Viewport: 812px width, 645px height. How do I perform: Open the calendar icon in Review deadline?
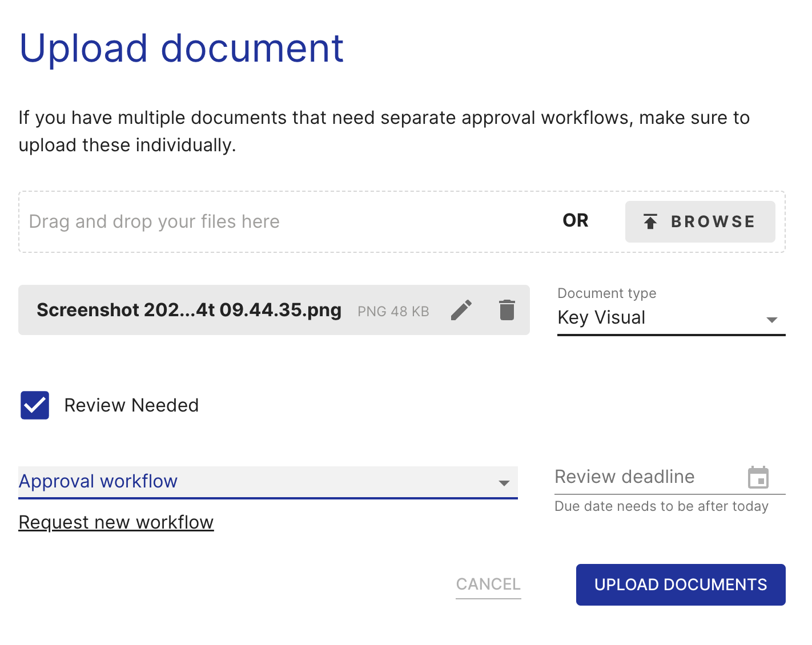point(758,477)
